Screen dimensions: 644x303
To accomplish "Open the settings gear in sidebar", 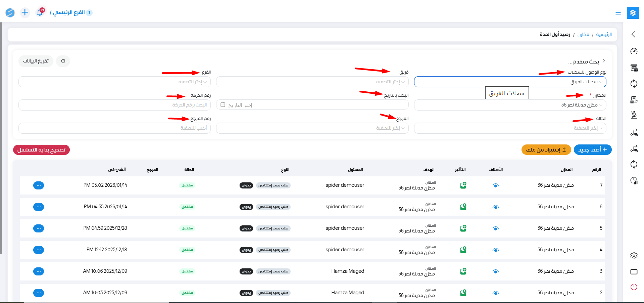I will click(x=634, y=256).
